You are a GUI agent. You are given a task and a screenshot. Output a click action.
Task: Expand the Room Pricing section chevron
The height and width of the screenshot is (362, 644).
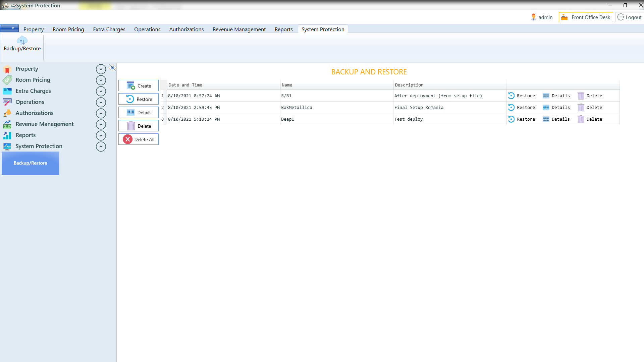[101, 80]
